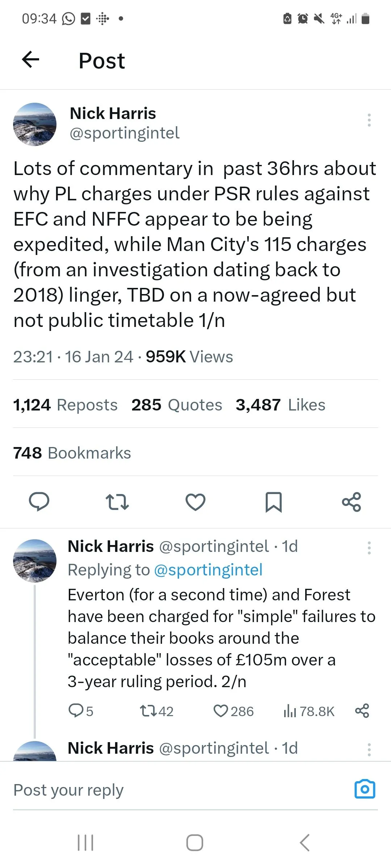
Task: Share the 2/n reply using its share icon
Action: (x=362, y=711)
